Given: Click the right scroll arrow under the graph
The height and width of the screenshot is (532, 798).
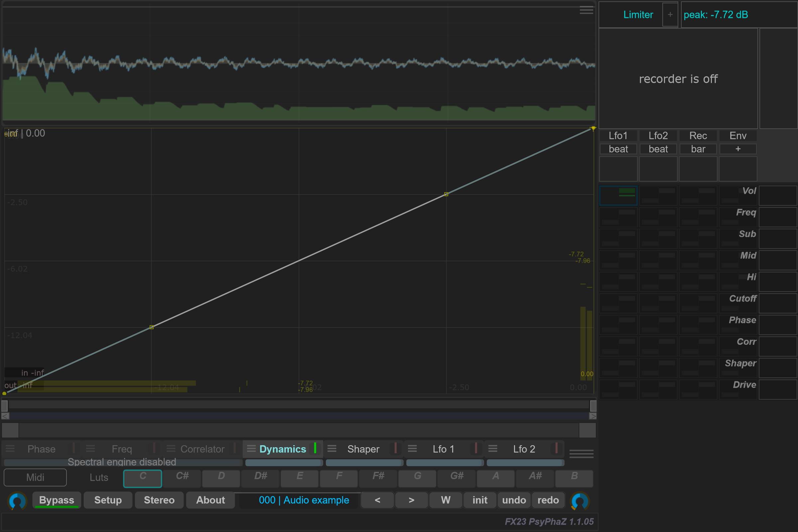Looking at the screenshot, I should (x=593, y=416).
